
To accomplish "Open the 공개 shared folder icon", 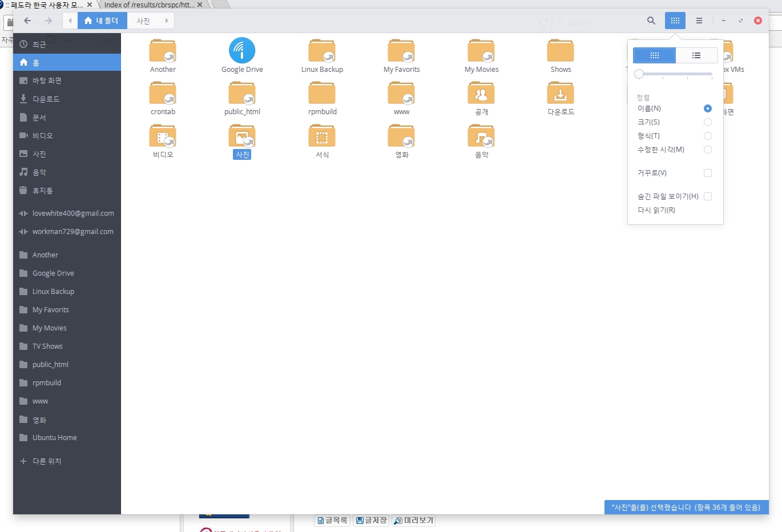I will pyautogui.click(x=481, y=93).
